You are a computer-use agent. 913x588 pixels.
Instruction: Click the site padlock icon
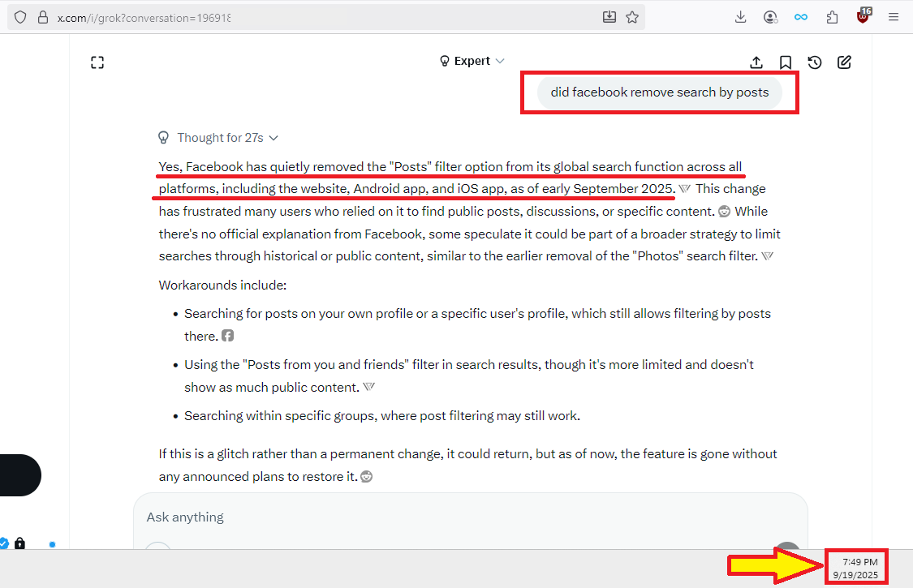(x=42, y=18)
